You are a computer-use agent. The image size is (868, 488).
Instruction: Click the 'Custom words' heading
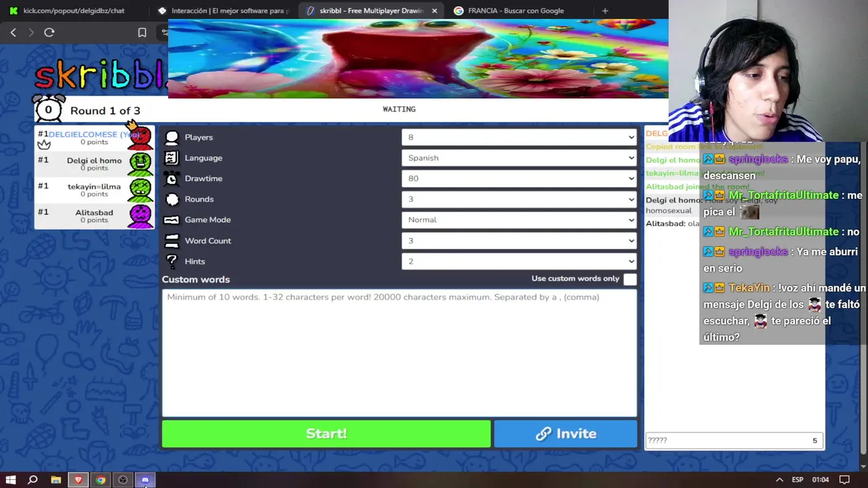196,279
